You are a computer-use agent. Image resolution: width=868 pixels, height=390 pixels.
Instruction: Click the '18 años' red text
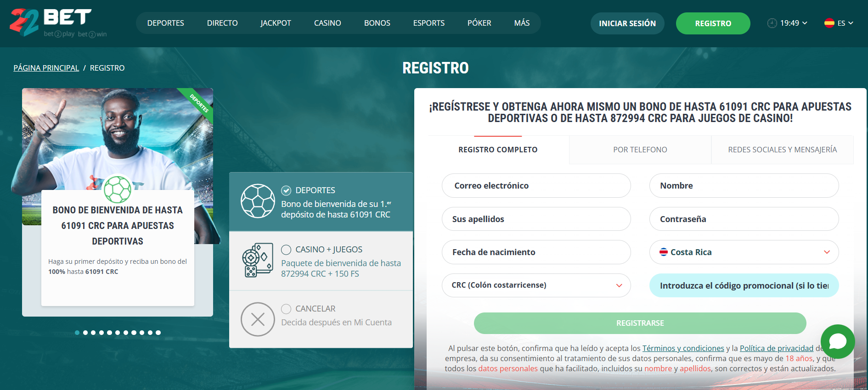click(799, 358)
